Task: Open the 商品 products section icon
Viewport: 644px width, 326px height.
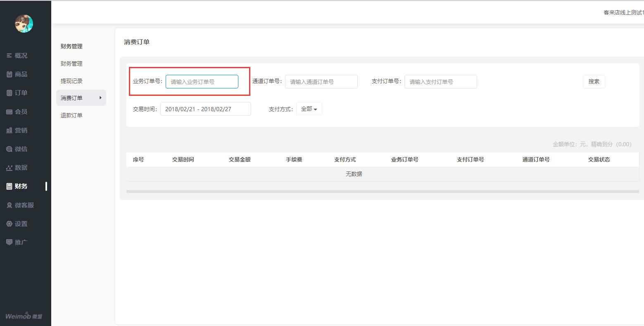Action: click(x=9, y=74)
